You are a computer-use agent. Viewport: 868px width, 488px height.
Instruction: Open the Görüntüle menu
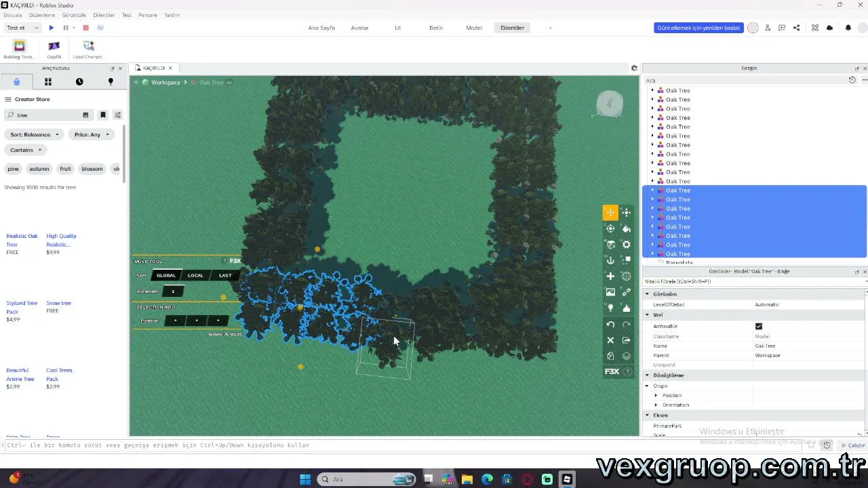[74, 15]
